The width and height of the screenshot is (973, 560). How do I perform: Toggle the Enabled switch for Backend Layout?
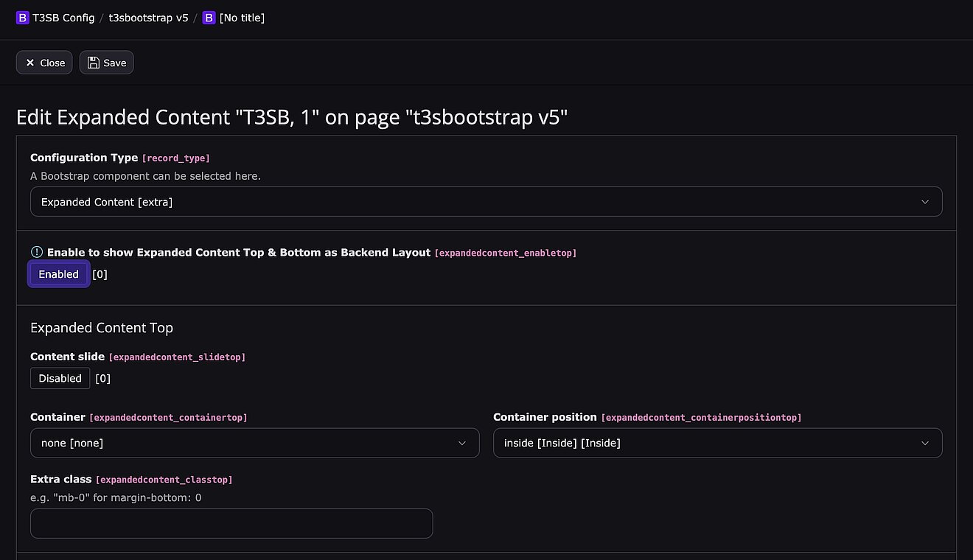click(x=59, y=274)
